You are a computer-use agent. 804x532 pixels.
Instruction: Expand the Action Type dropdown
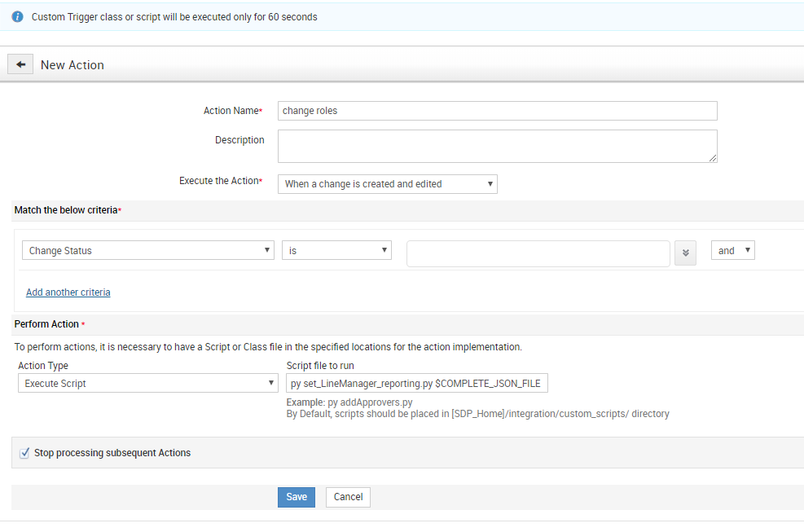tap(147, 383)
